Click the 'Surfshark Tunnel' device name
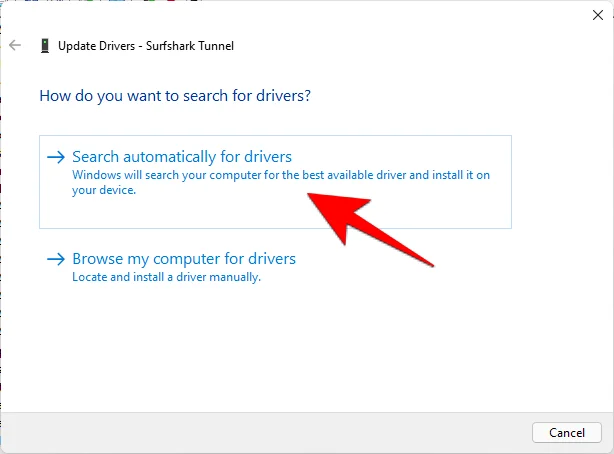The width and height of the screenshot is (614, 454). point(190,46)
